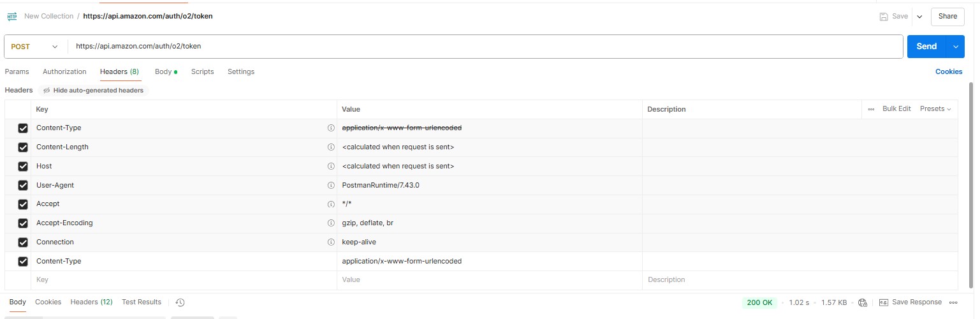Open the info icon for Accept header
The height and width of the screenshot is (319, 980).
(331, 204)
